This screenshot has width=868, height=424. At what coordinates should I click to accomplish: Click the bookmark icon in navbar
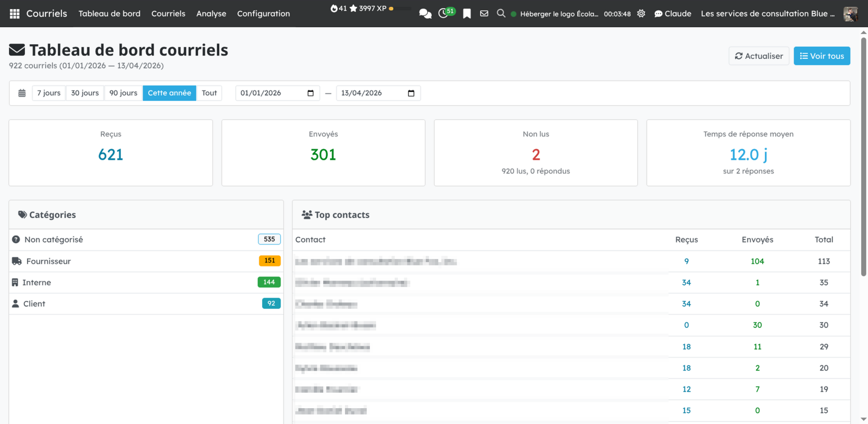[467, 14]
